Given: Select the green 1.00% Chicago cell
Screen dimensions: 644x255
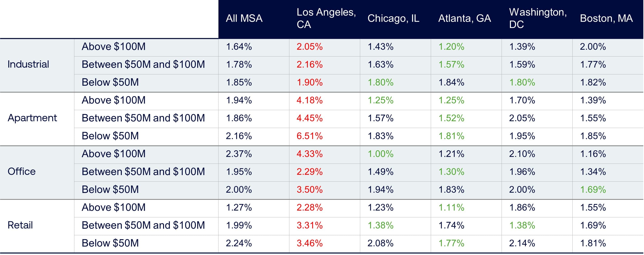Looking at the screenshot, I should click(x=380, y=154).
